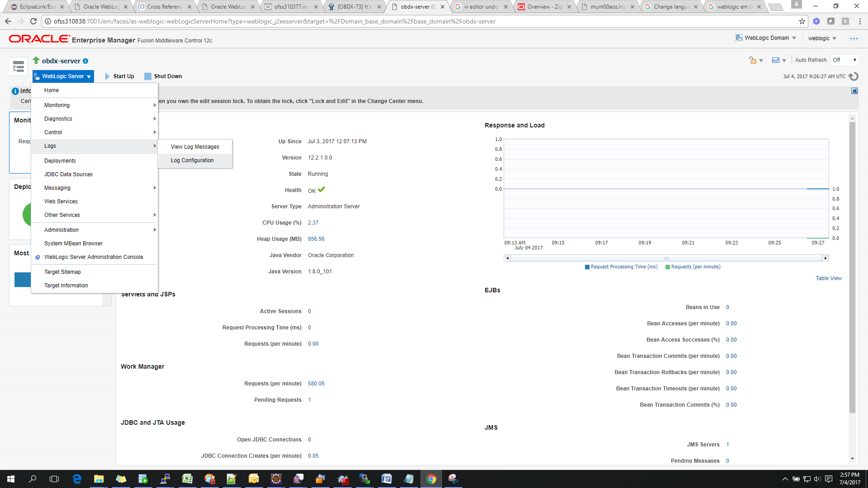Click the Requests per minute legend swatch

point(668,267)
